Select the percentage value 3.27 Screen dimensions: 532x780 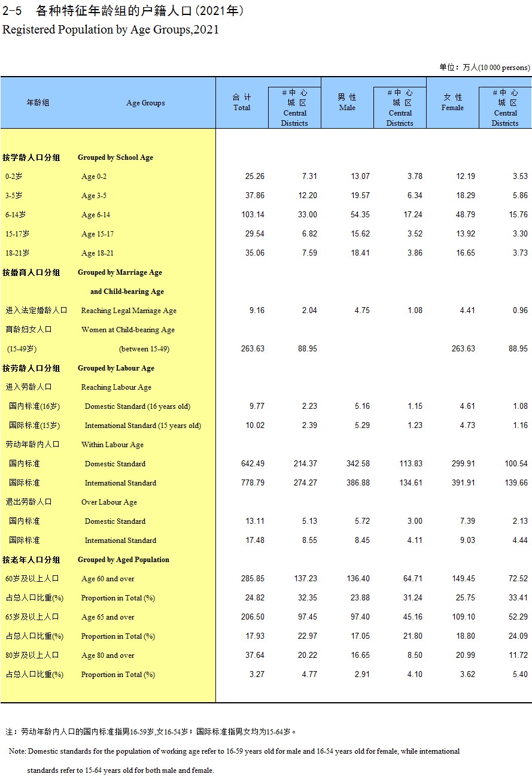point(257,675)
